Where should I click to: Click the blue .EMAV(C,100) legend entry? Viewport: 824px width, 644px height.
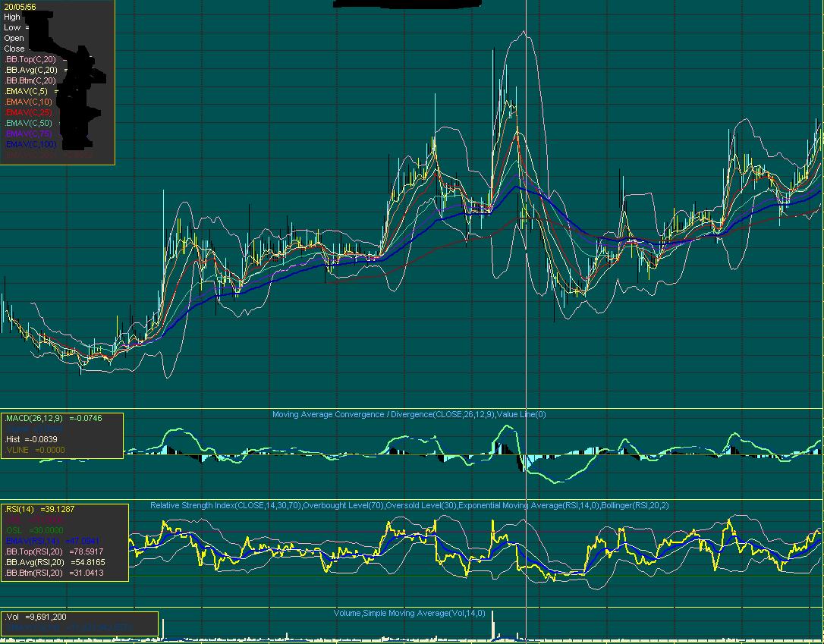(30, 144)
